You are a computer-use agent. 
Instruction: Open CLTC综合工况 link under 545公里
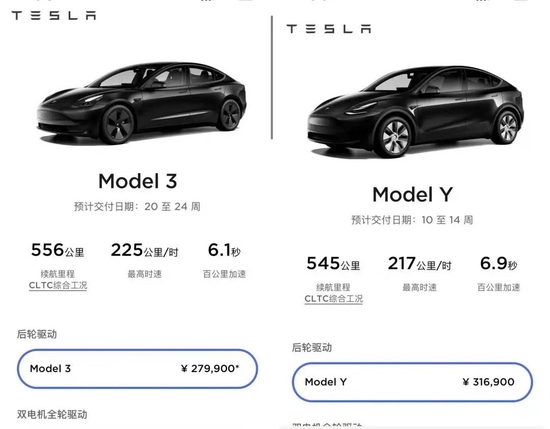click(334, 299)
